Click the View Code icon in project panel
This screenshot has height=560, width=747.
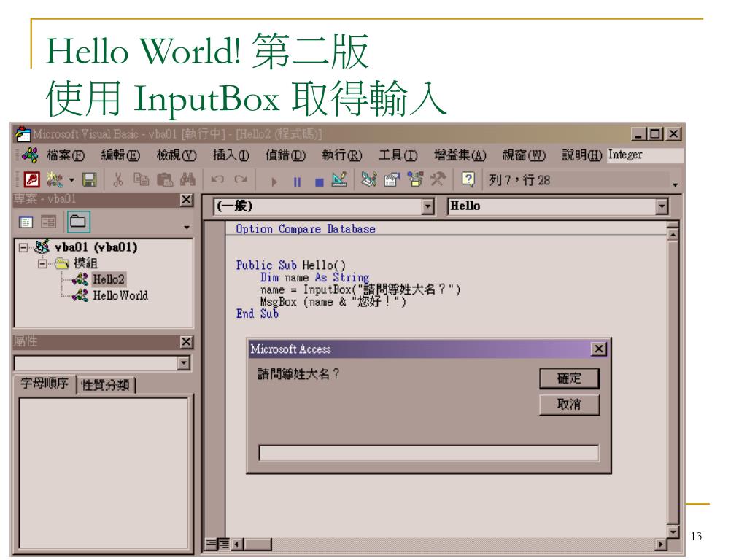[26, 222]
